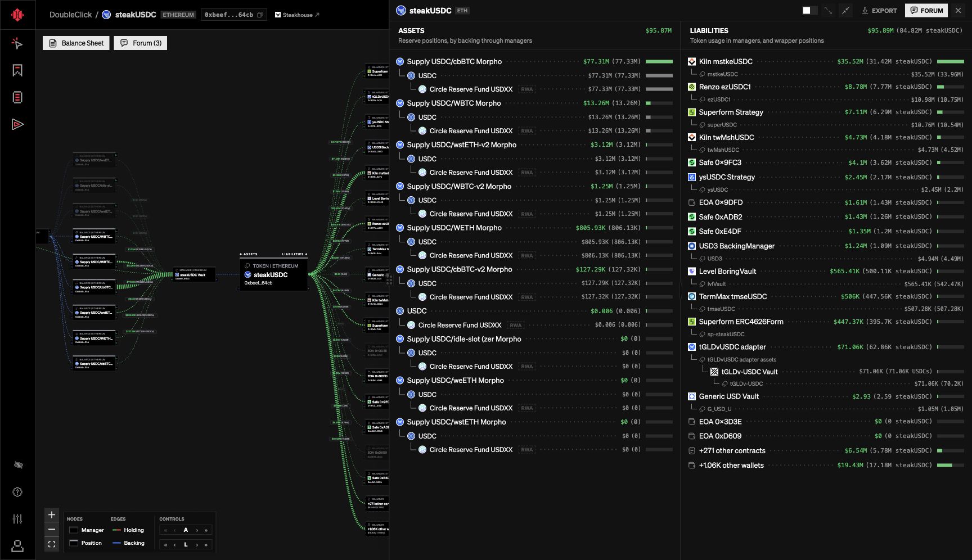Go to the DoubleClick breadcrumb

pyautogui.click(x=70, y=15)
